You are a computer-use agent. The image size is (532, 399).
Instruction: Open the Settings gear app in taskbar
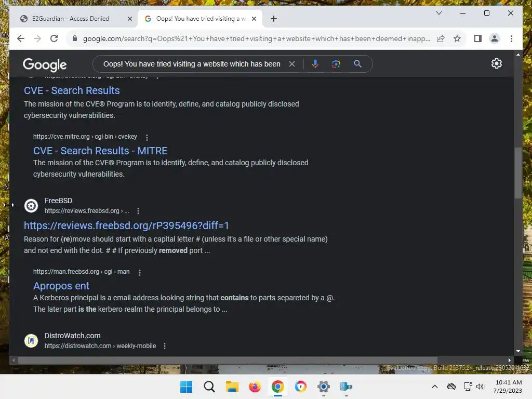coord(323,387)
